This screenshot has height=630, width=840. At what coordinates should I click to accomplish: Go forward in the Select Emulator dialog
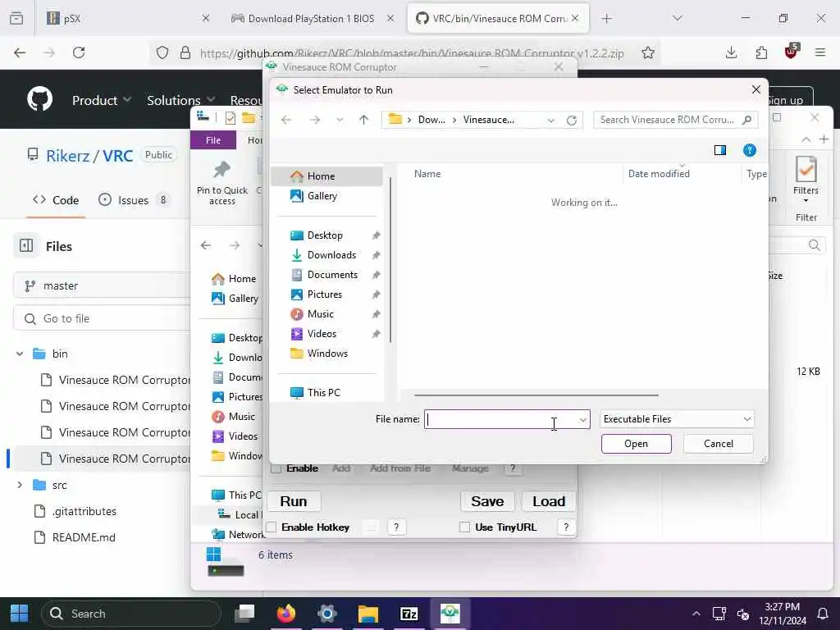(x=315, y=120)
